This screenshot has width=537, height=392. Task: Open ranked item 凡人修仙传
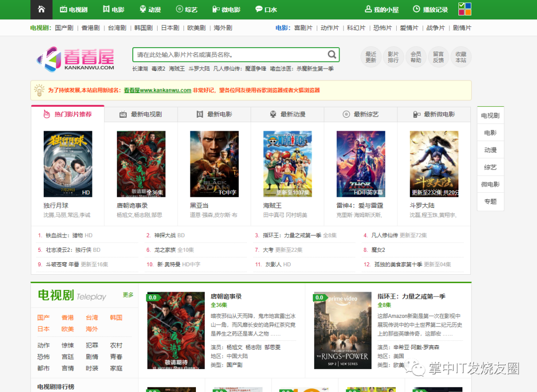tap(384, 235)
